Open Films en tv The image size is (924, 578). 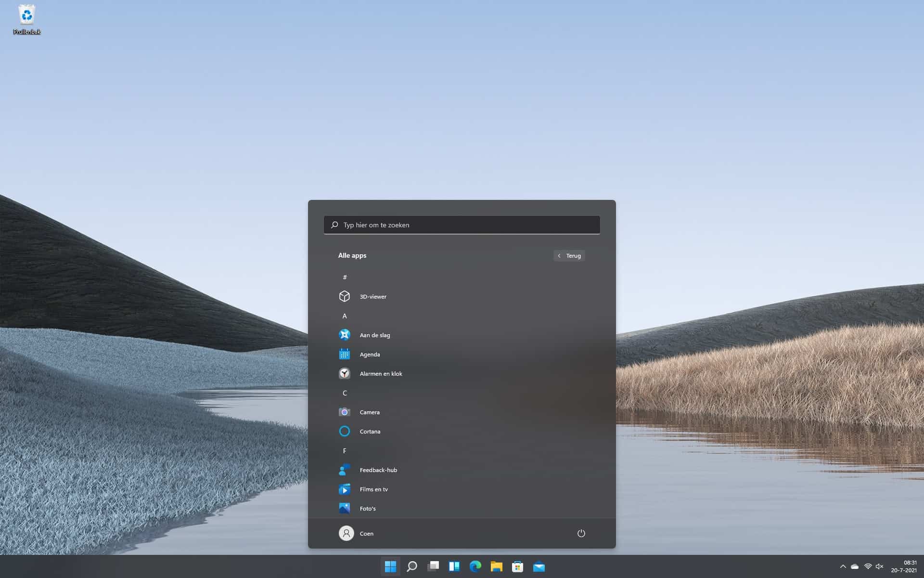point(373,489)
